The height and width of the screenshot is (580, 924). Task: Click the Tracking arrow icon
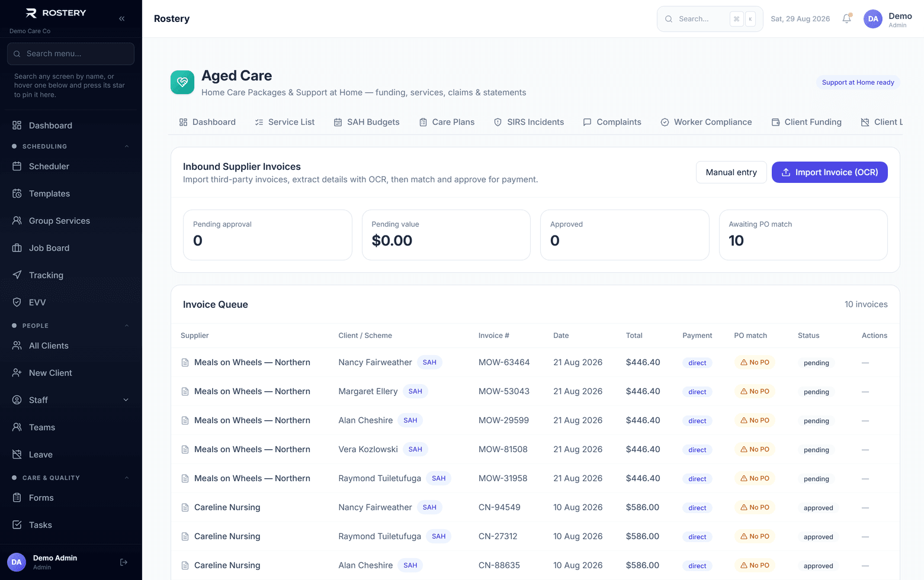click(x=17, y=275)
